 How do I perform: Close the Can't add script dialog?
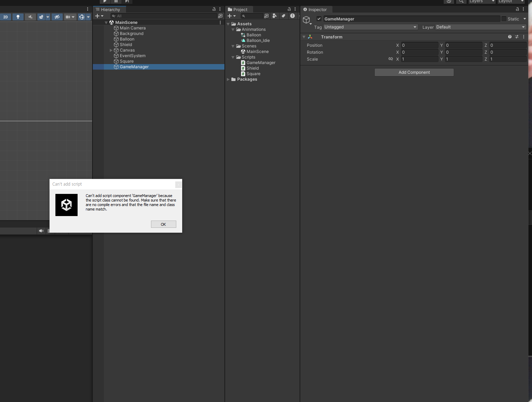[x=178, y=185]
